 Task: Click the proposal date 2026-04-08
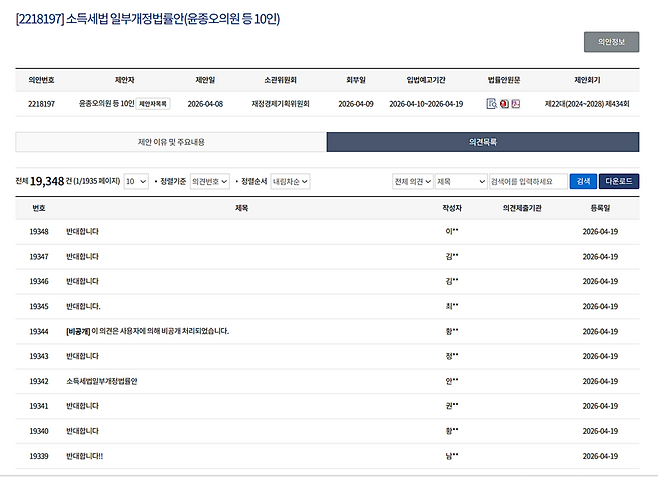click(x=205, y=104)
